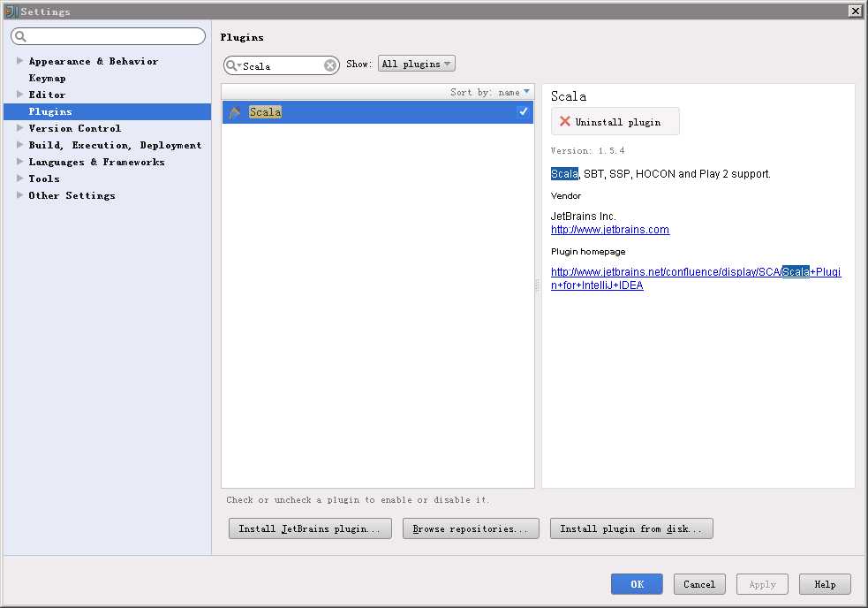Screen dimensions: 868x608
Task: Expand the Other Settings node
Action: (x=19, y=195)
